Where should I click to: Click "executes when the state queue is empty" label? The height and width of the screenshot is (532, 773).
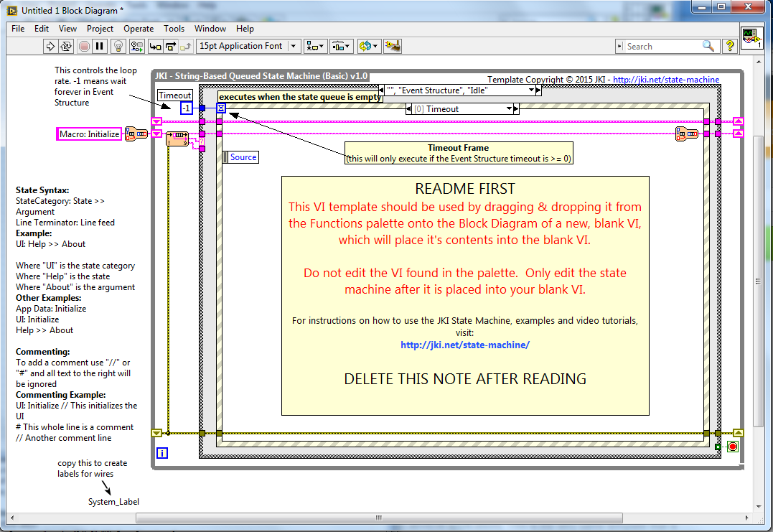(x=300, y=97)
